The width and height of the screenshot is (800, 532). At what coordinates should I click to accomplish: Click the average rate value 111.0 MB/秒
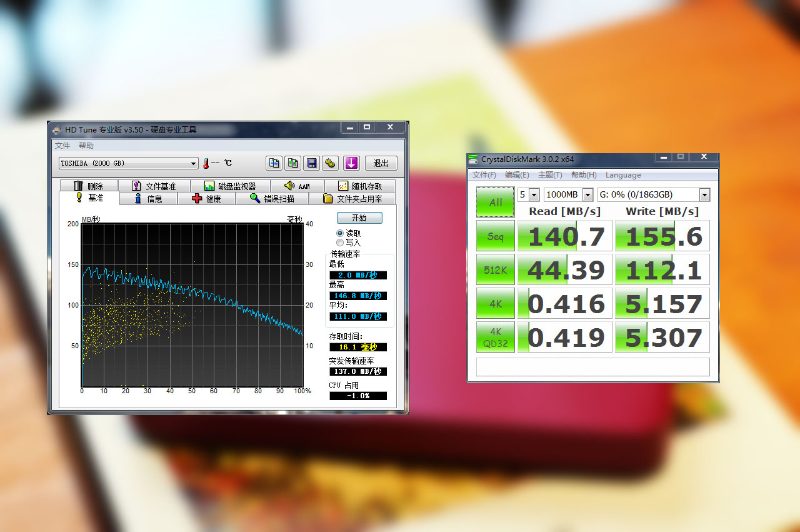(358, 316)
